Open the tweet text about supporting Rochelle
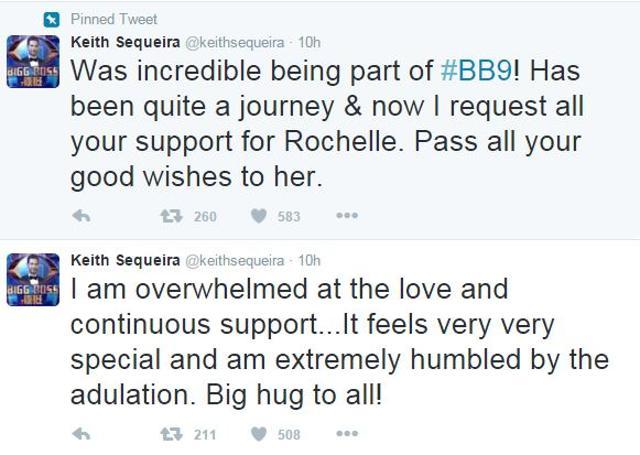 point(327,124)
